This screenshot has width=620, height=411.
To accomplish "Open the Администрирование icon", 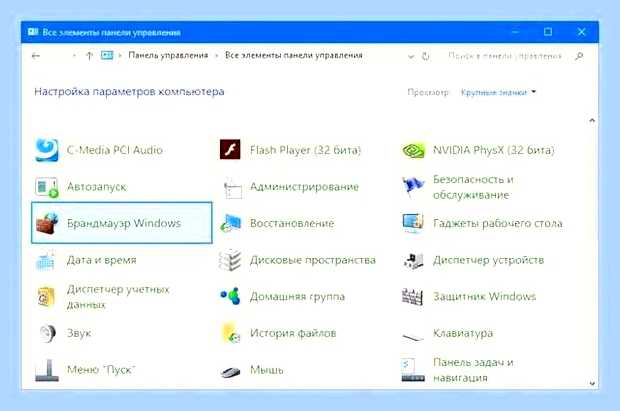I will [232, 188].
